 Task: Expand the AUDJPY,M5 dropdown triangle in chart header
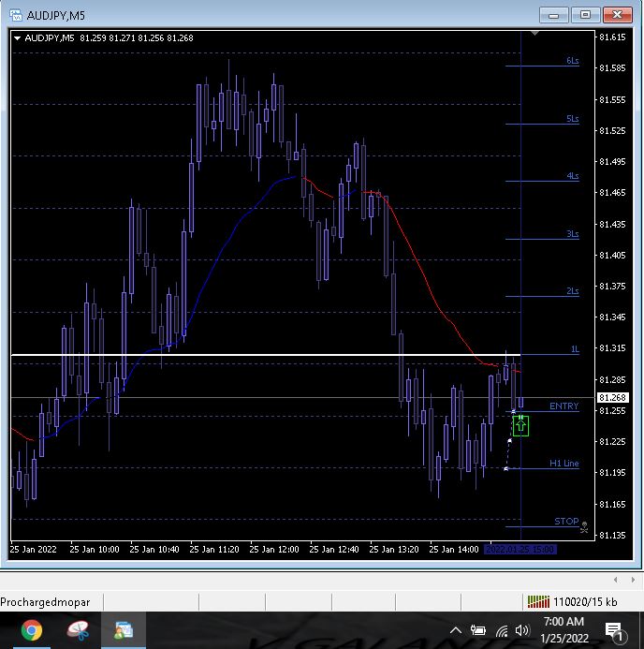point(18,38)
